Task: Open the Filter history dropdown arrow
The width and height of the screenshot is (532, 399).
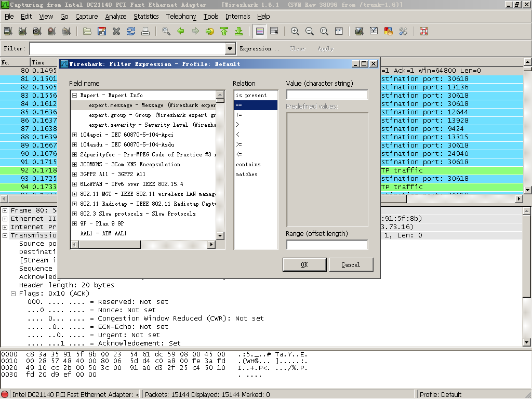Action: (x=230, y=48)
